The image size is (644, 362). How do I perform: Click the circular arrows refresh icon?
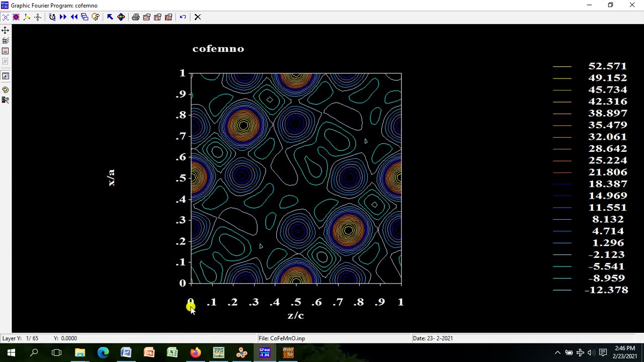point(96,17)
